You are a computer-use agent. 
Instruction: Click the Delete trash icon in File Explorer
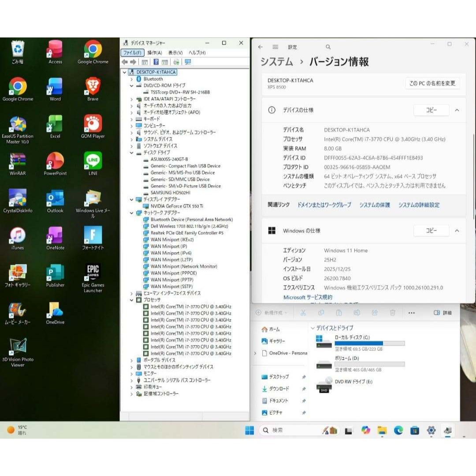click(392, 313)
